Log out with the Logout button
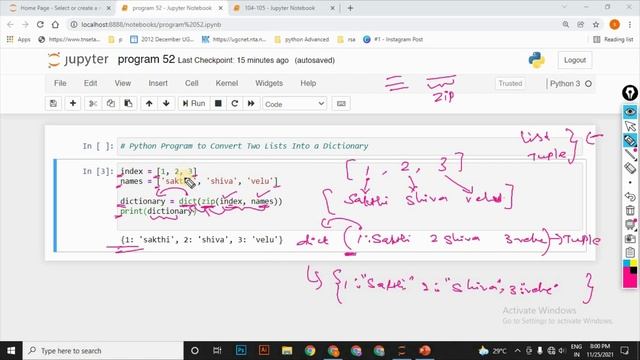Screen dimensions: 640x360 575,60
